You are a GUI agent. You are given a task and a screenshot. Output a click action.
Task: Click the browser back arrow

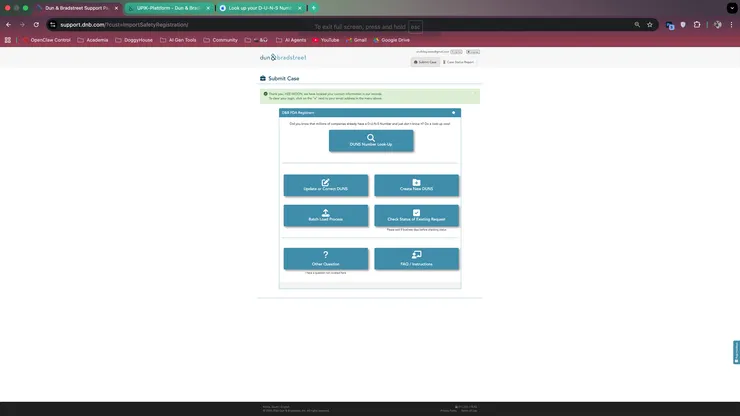click(x=9, y=24)
